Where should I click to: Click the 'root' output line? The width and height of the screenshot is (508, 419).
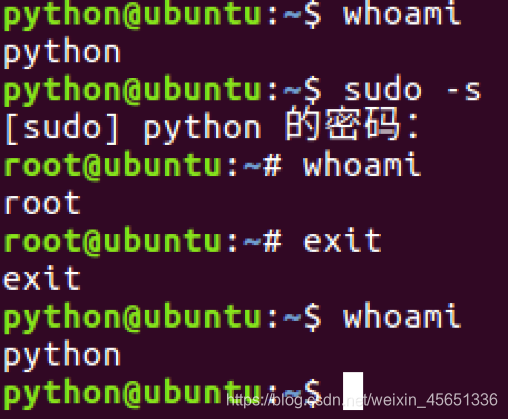(42, 203)
